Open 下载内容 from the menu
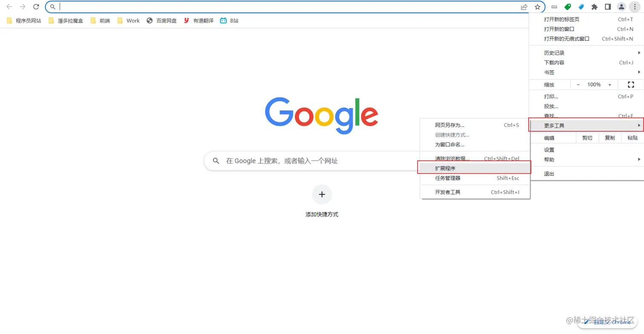Viewport: 644px width, 334px height. pos(586,63)
